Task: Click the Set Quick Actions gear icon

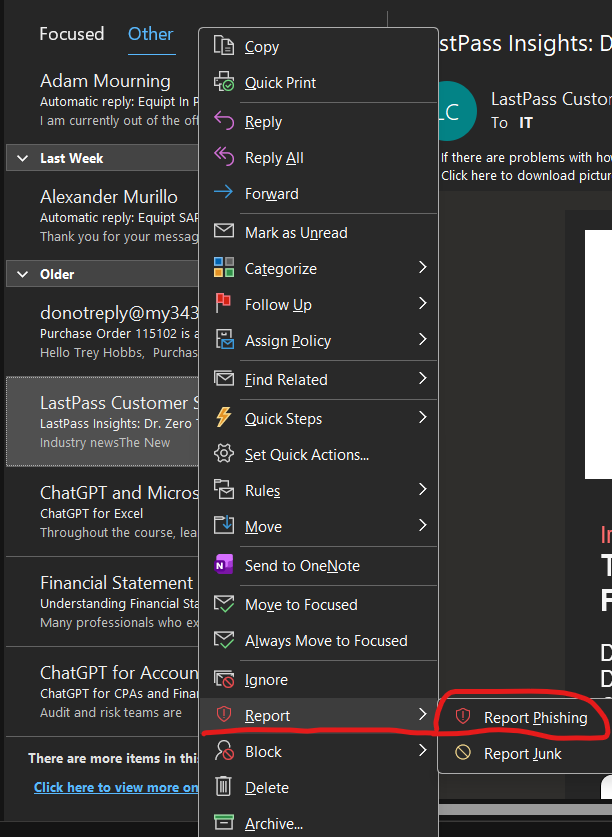Action: coord(224,453)
